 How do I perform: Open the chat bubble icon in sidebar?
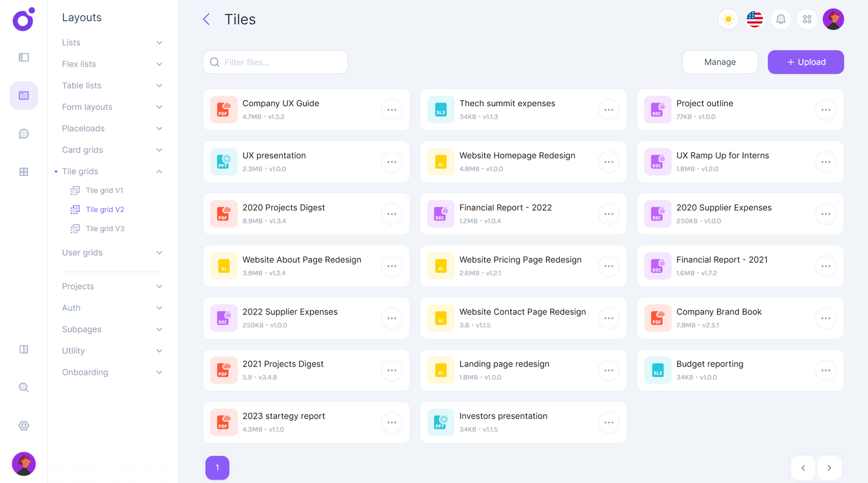click(x=24, y=134)
